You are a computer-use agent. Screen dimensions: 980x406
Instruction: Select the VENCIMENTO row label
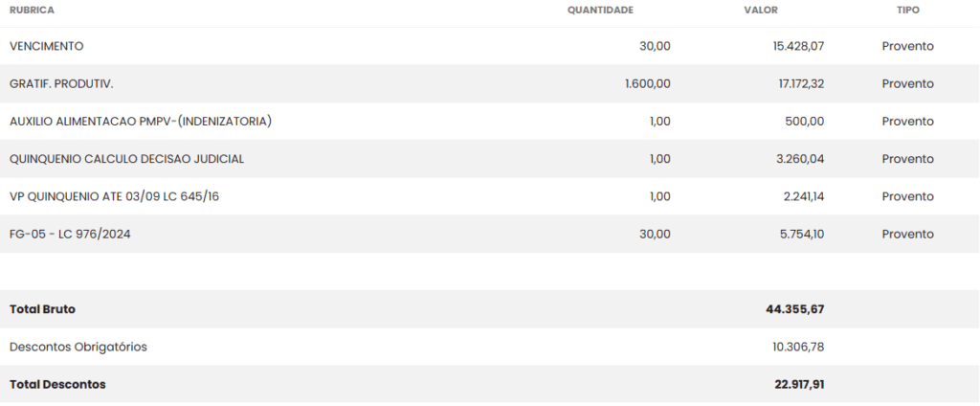click(x=47, y=46)
